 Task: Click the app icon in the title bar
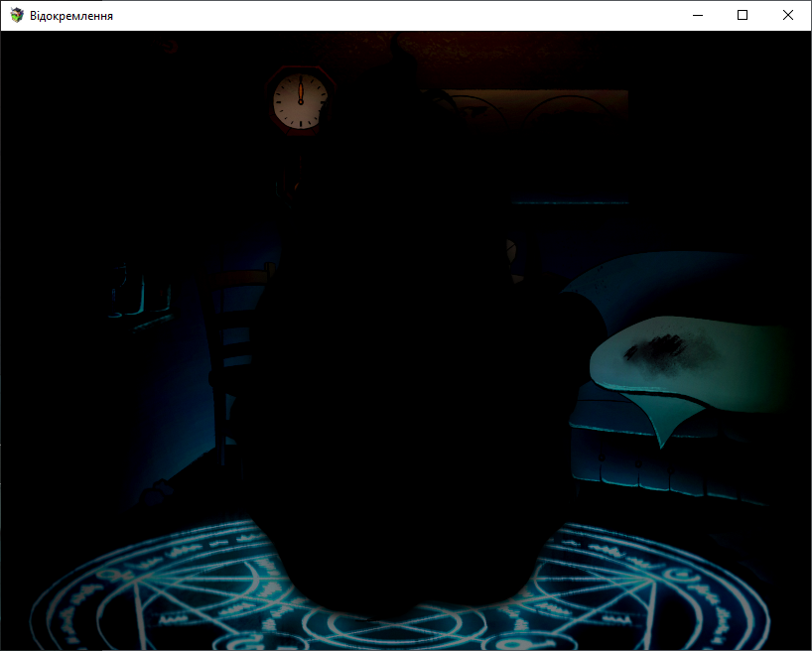point(17,16)
